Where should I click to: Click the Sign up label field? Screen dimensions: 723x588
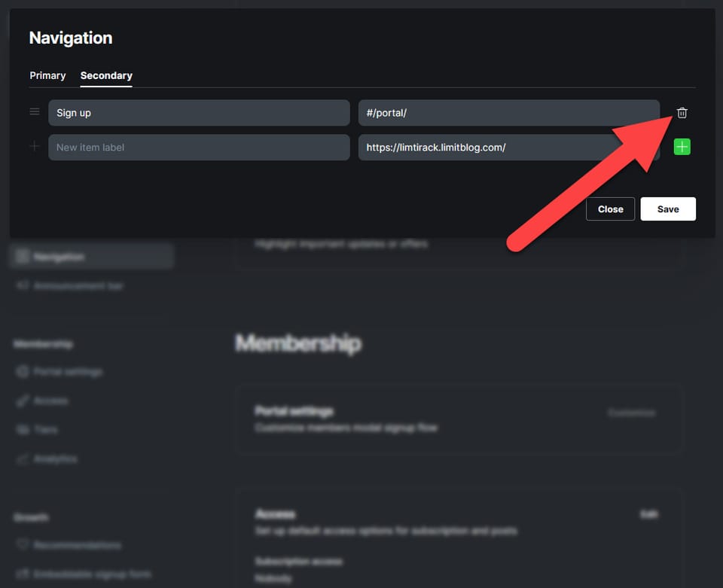199,113
